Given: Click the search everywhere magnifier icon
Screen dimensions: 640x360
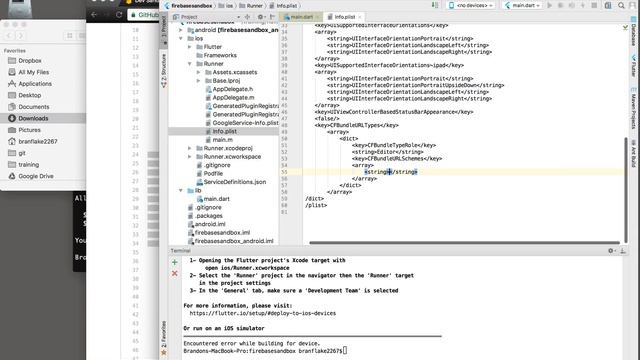Looking at the screenshot, I should 621,5.
